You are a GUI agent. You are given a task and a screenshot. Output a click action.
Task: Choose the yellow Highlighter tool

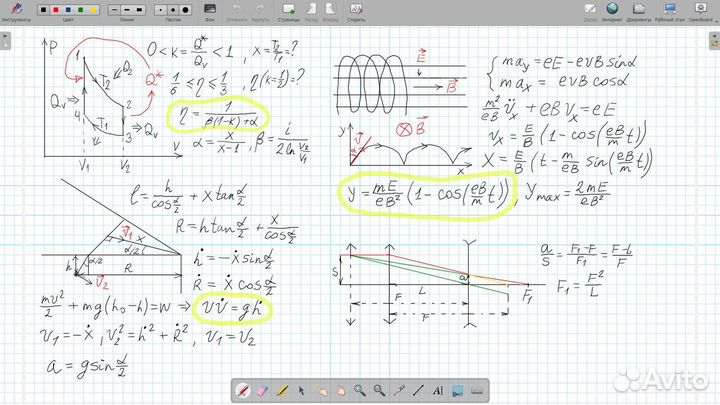284,389
